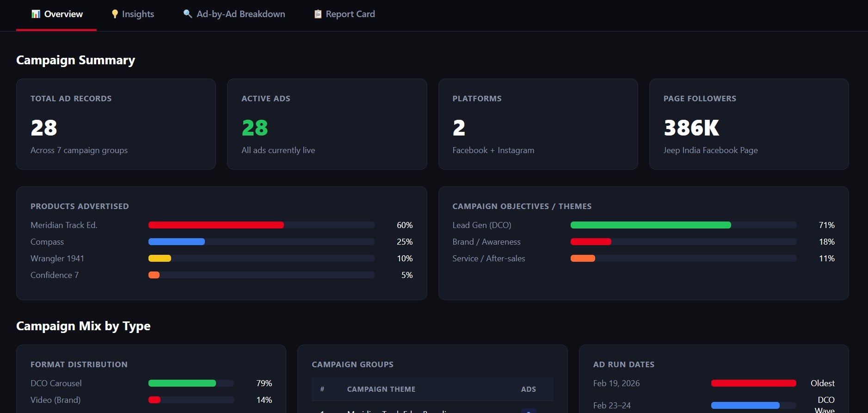Click 'Across 7 campaign groups' text
Viewport: 868px width, 413px height.
click(79, 150)
